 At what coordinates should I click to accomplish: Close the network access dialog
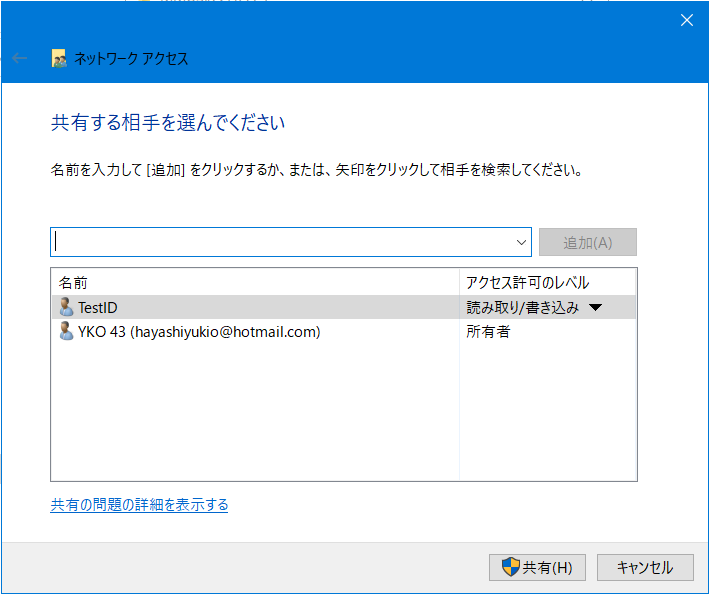(686, 20)
